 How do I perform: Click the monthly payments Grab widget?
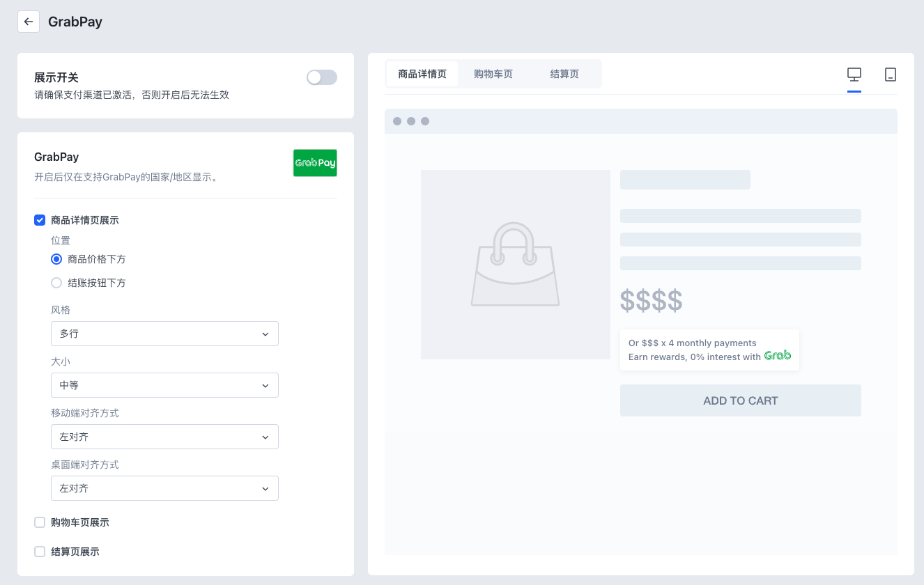(x=709, y=350)
